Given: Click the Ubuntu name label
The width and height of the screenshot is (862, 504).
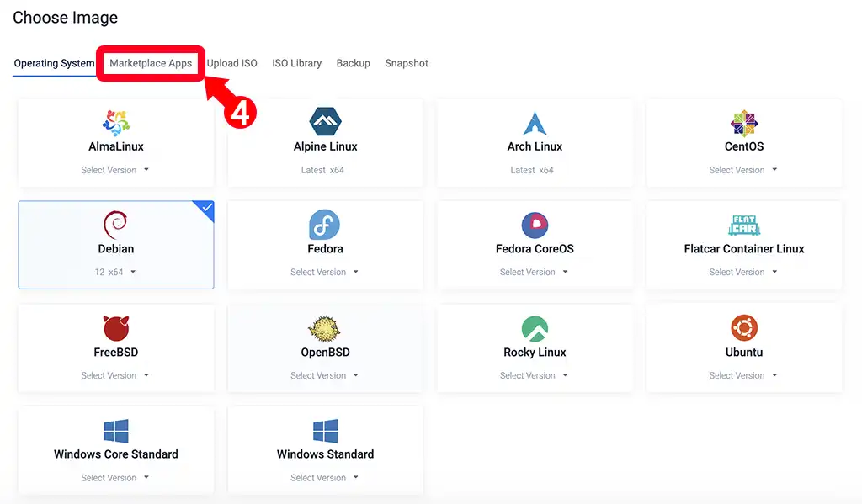Looking at the screenshot, I should coord(744,353).
